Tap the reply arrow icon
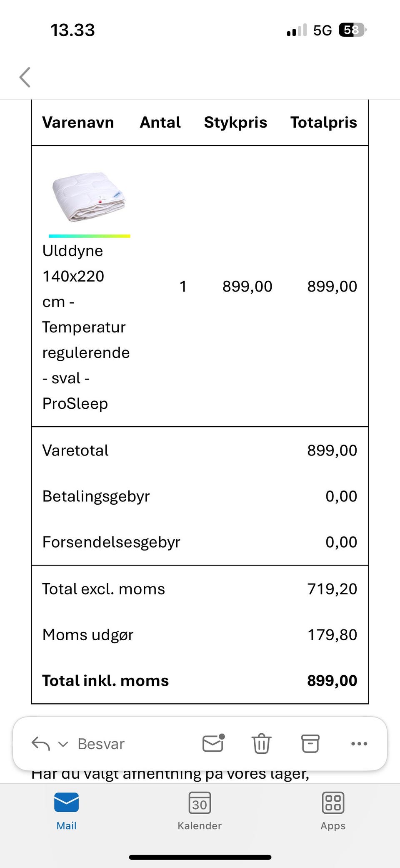400x868 pixels. [40, 744]
